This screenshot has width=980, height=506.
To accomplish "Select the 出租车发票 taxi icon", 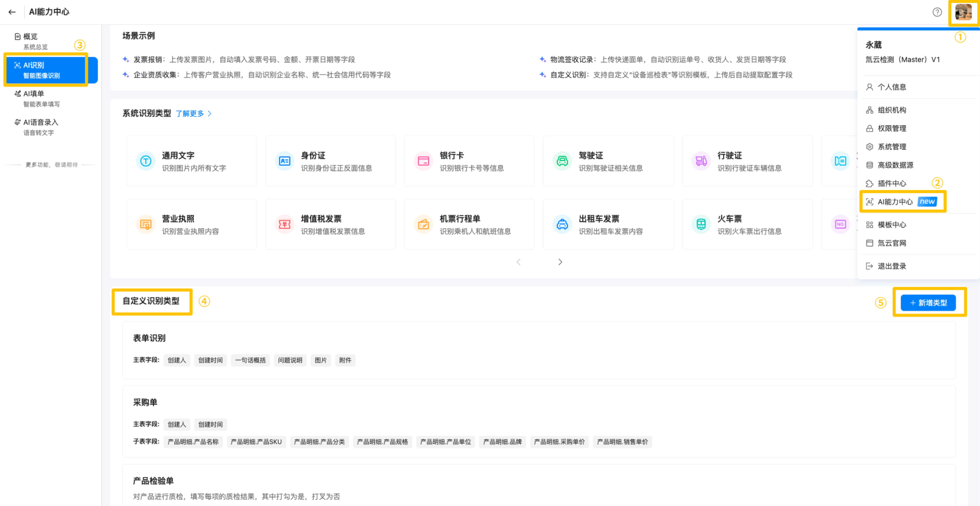I will [562, 224].
